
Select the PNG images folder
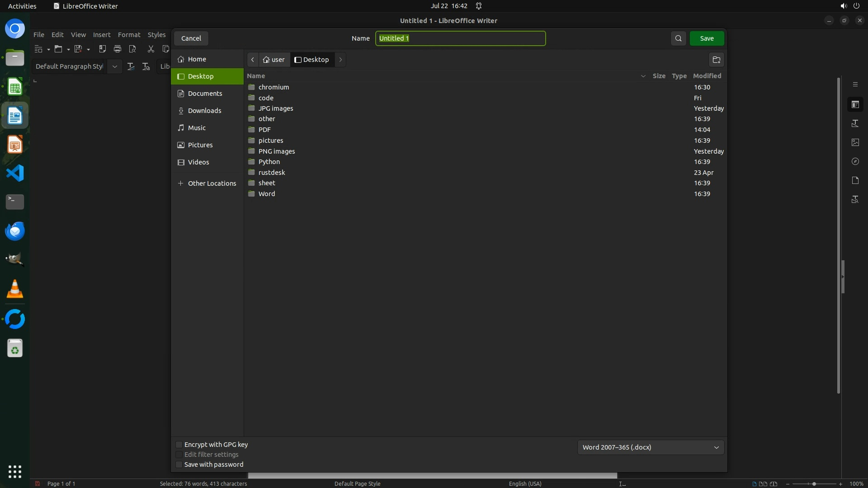(x=276, y=151)
